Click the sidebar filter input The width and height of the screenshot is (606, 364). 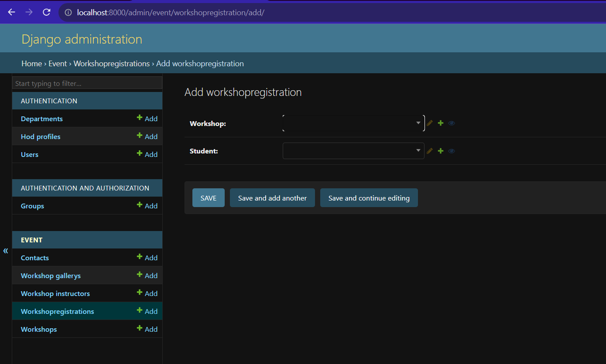tap(87, 83)
